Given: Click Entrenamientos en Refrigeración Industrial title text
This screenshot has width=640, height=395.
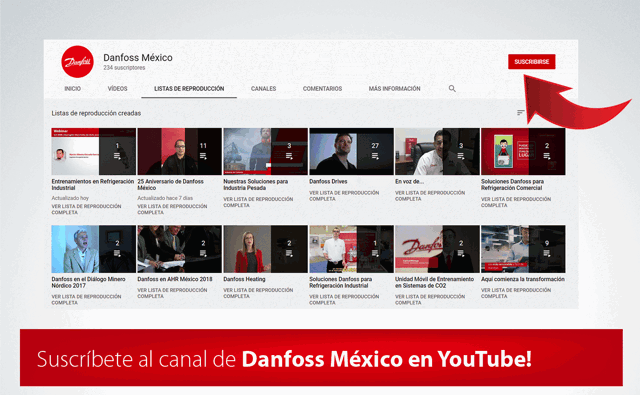Looking at the screenshot, I should coord(93,184).
